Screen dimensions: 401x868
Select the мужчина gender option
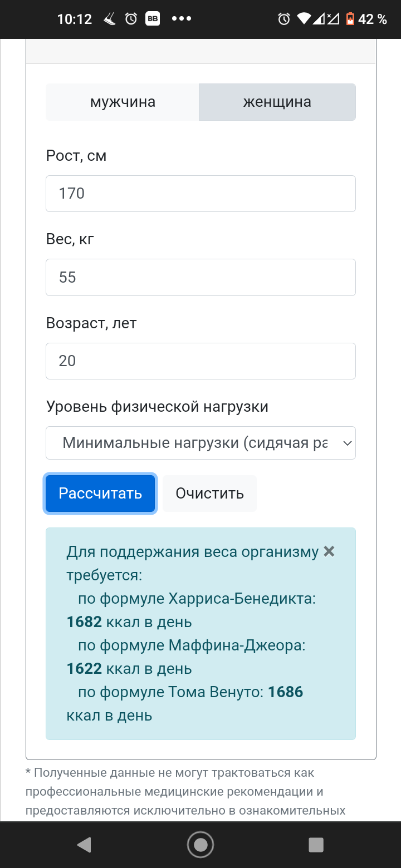tap(123, 102)
